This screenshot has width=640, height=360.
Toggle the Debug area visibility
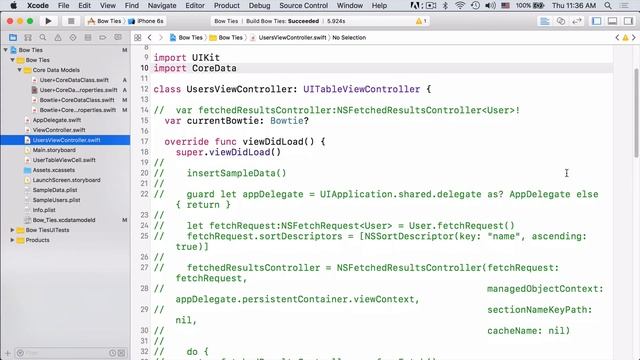[612, 21]
